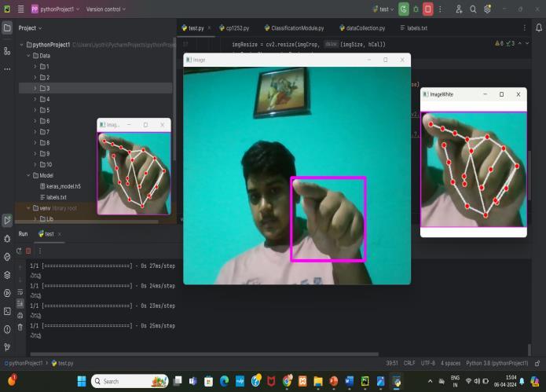Expand folder 1 in Data
The image size is (546, 392).
tap(35, 67)
